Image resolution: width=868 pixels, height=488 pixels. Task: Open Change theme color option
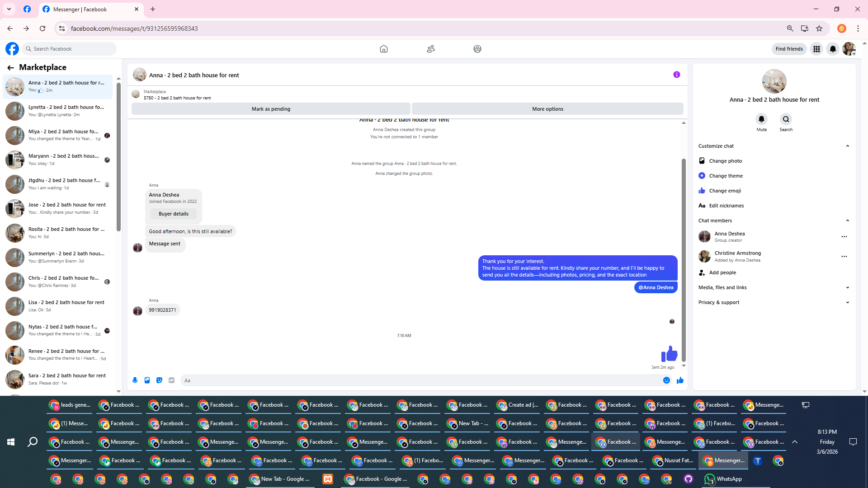coord(726,176)
